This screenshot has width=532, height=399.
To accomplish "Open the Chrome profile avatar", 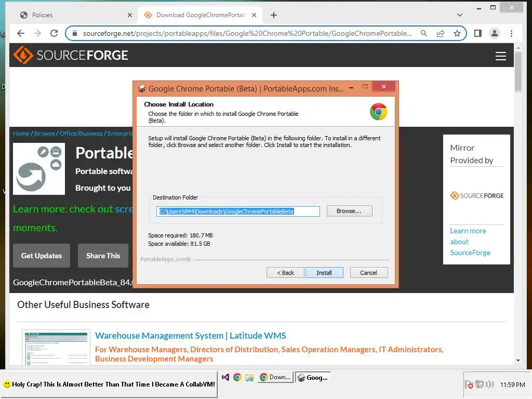I will (x=495, y=33).
